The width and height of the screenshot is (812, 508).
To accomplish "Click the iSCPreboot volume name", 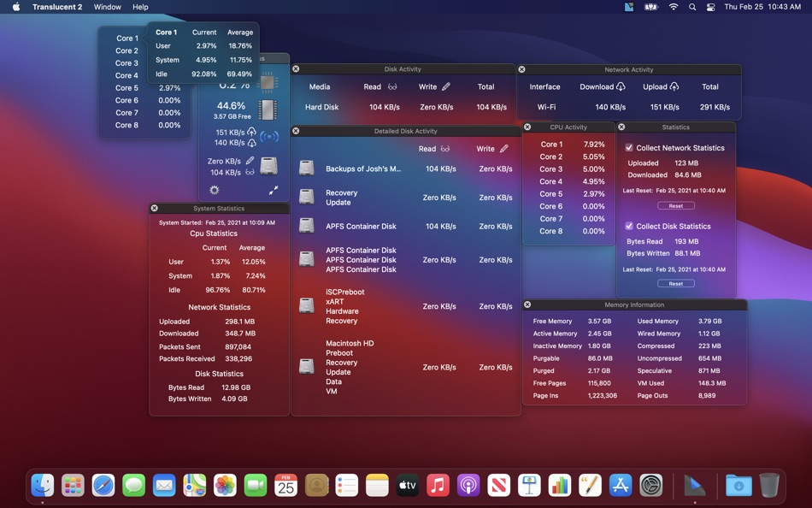I will coord(345,292).
